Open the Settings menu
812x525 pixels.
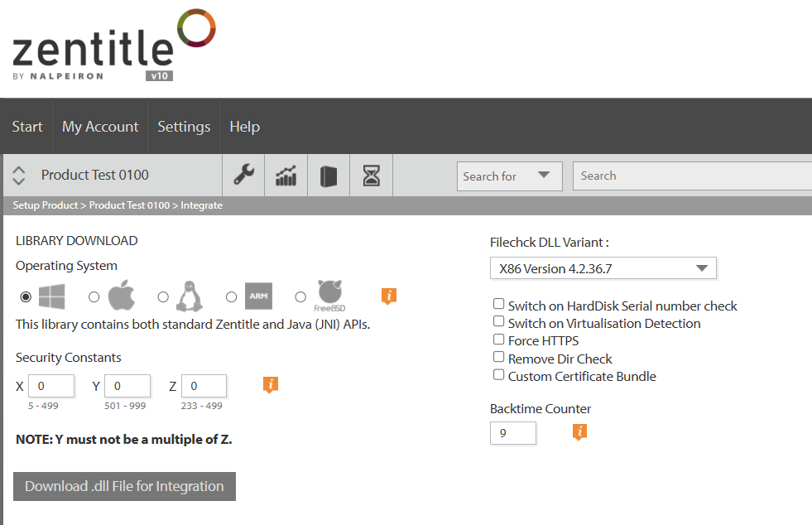point(184,127)
